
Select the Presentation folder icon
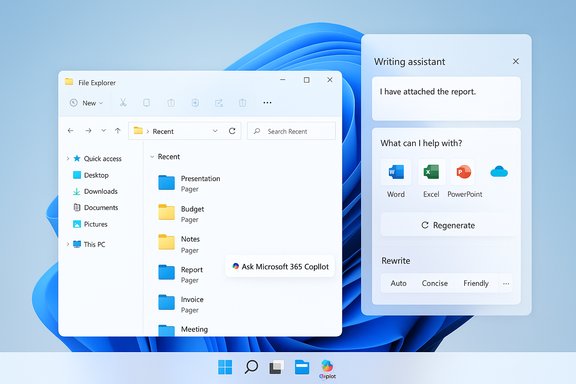(166, 182)
